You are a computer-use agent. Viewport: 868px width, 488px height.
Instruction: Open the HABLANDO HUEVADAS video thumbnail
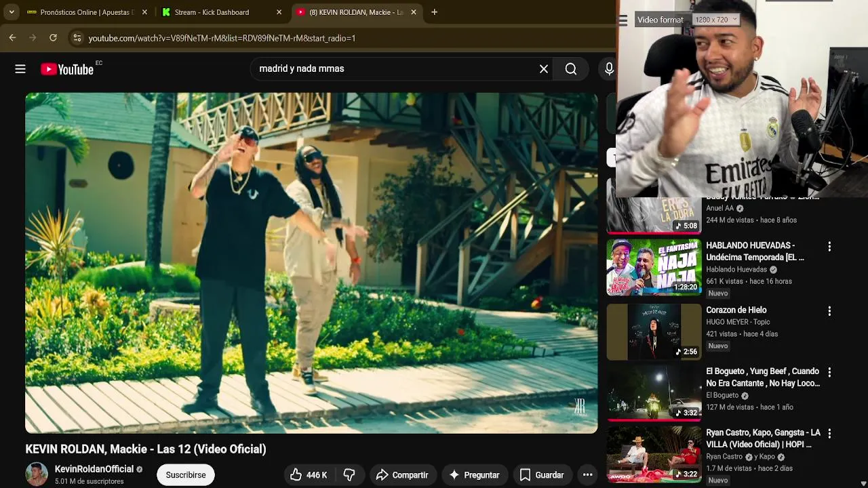(x=654, y=267)
